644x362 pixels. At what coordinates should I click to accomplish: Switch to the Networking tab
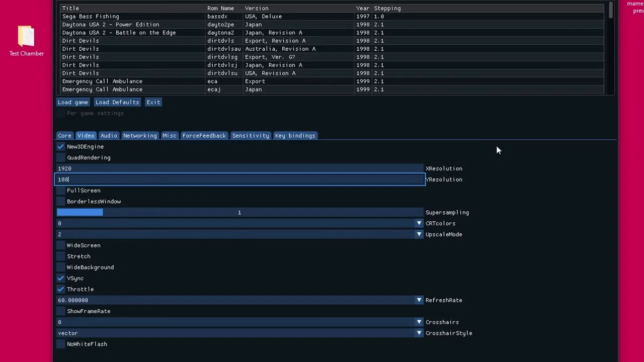(140, 135)
